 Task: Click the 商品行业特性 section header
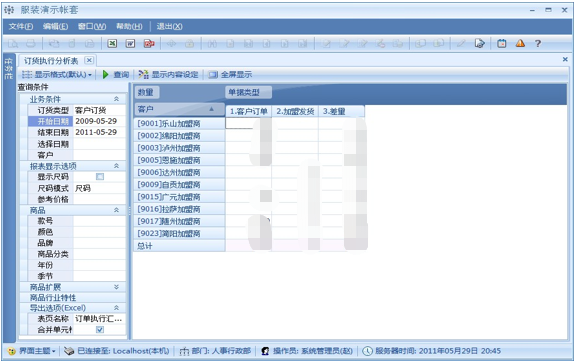tap(73, 297)
